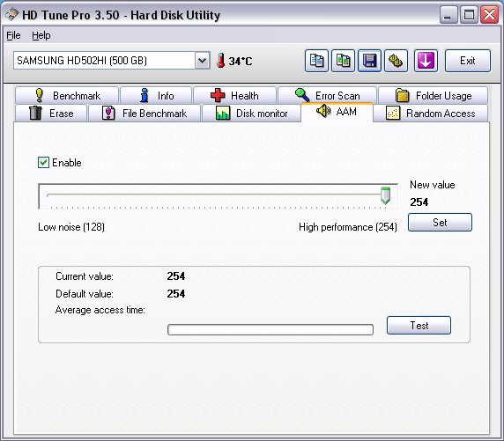This screenshot has width=504, height=441.
Task: Click the 34°C temperature reading
Action: tap(241, 61)
